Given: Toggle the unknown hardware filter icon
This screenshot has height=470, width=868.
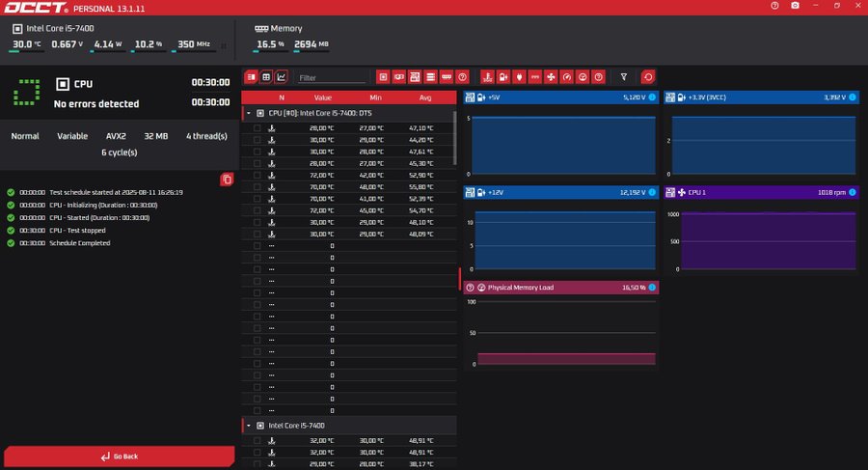Looking at the screenshot, I should (462, 77).
